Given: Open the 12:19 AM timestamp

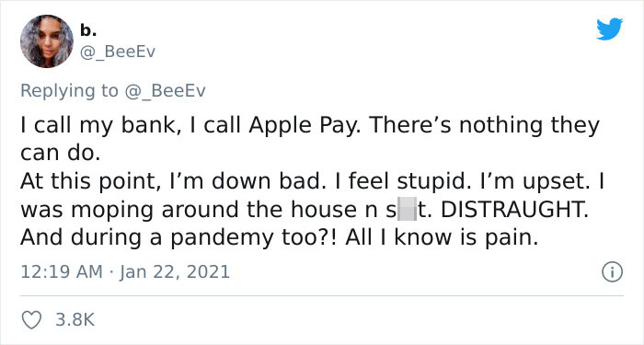Looking at the screenshot, I should [x=62, y=272].
